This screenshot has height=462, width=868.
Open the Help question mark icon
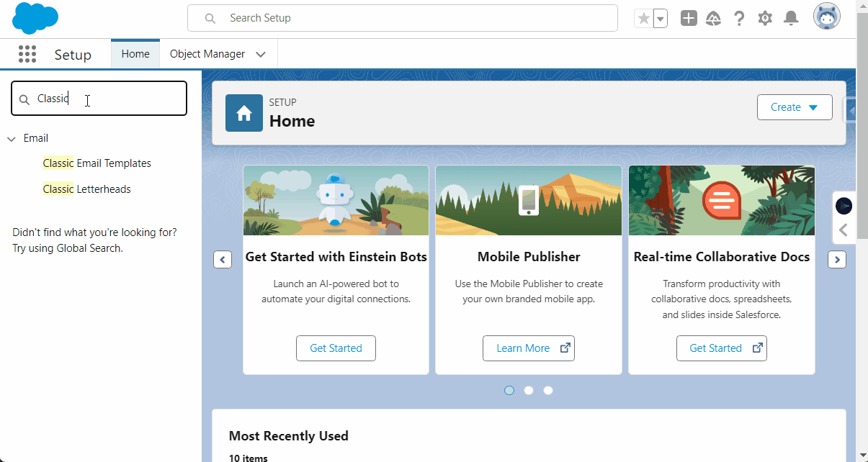(739, 19)
